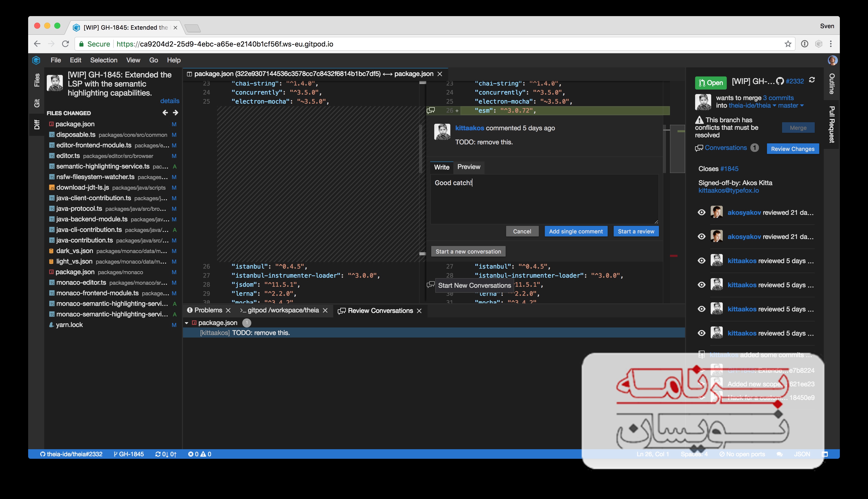Image resolution: width=868 pixels, height=499 pixels.
Task: Open the 3 commits link
Action: (778, 98)
